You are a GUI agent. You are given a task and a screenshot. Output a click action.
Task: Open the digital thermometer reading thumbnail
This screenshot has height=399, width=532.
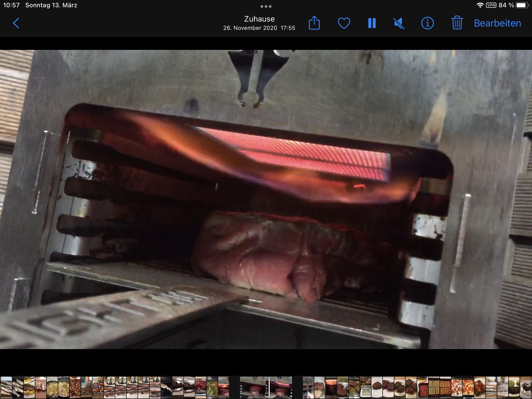click(365, 387)
